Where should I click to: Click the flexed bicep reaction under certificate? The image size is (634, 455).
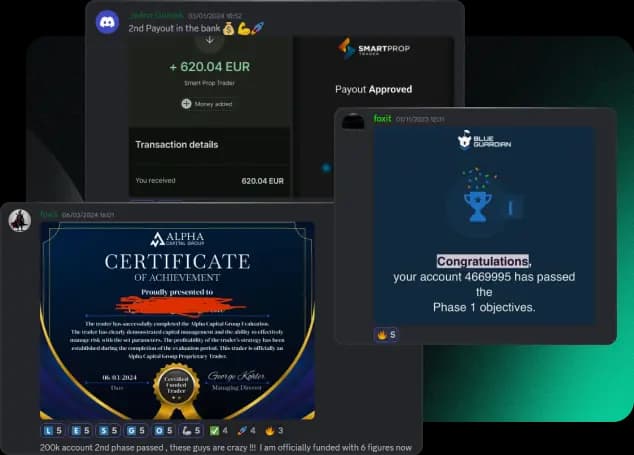point(190,431)
